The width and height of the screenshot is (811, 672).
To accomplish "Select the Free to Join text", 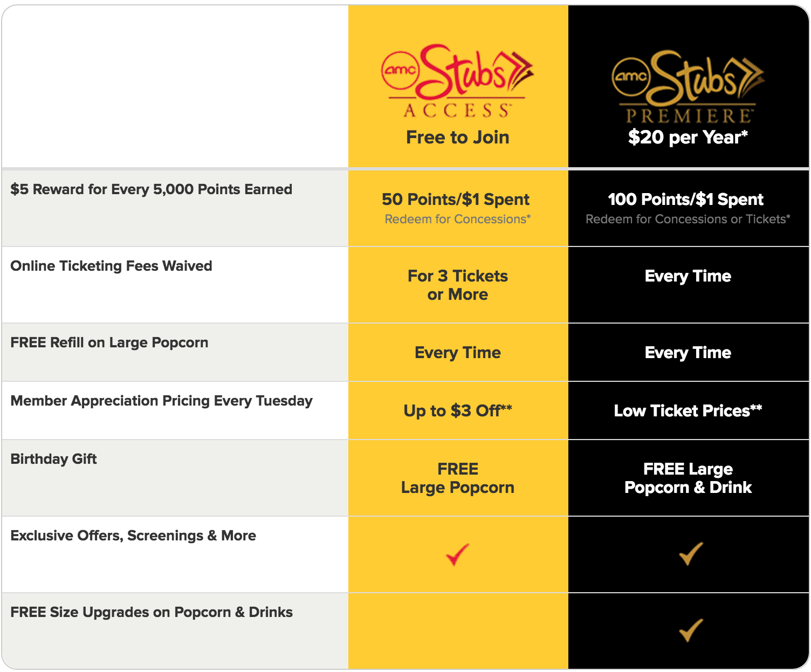I will tap(458, 137).
